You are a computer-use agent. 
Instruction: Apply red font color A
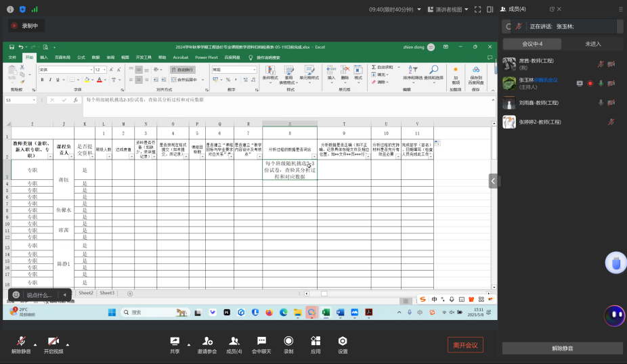[x=100, y=80]
